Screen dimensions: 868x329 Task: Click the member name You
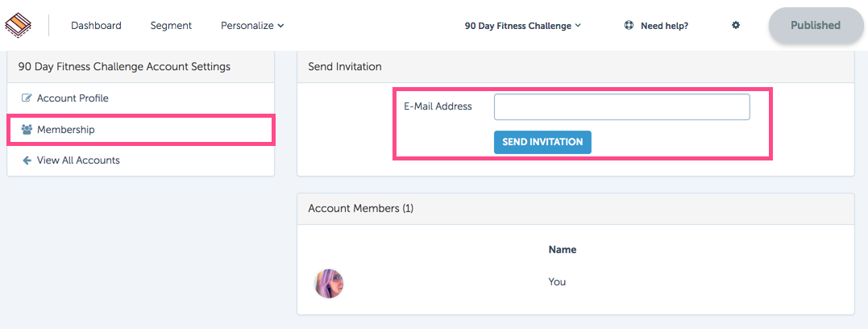pyautogui.click(x=557, y=282)
